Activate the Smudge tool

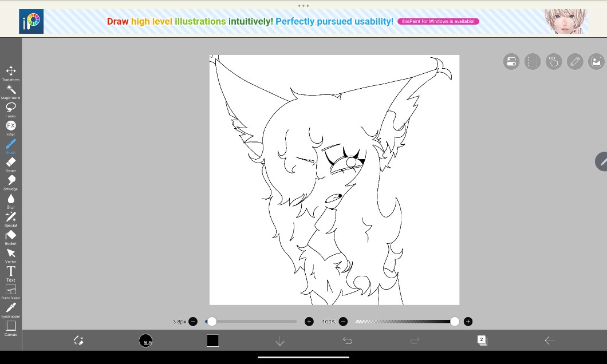[11, 181]
